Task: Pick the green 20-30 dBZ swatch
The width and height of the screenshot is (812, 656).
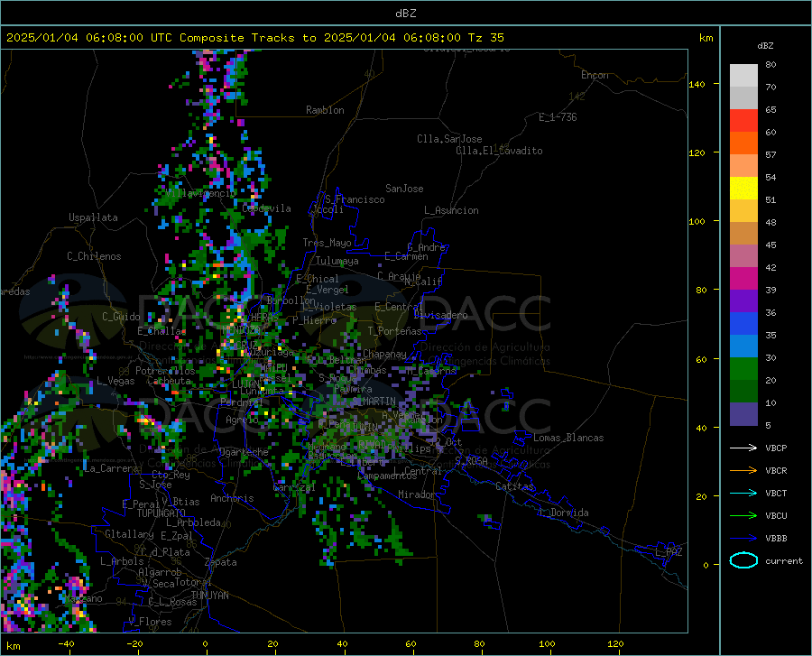Action: pyautogui.click(x=743, y=369)
